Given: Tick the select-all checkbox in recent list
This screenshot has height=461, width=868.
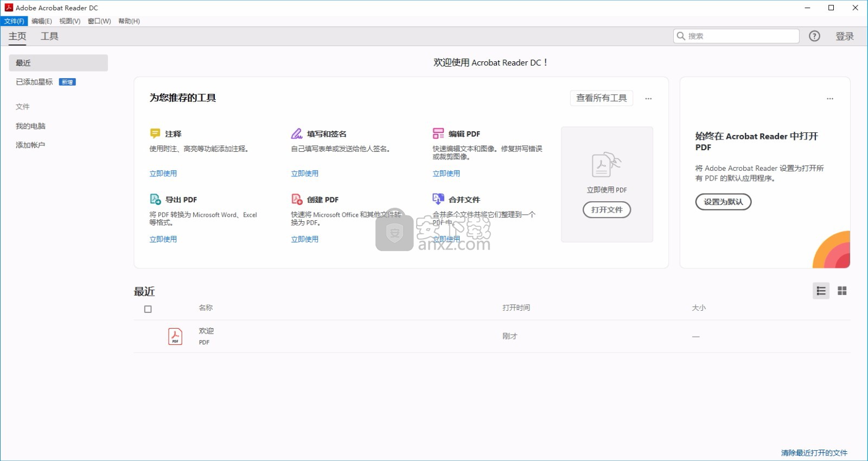Looking at the screenshot, I should coord(148,309).
